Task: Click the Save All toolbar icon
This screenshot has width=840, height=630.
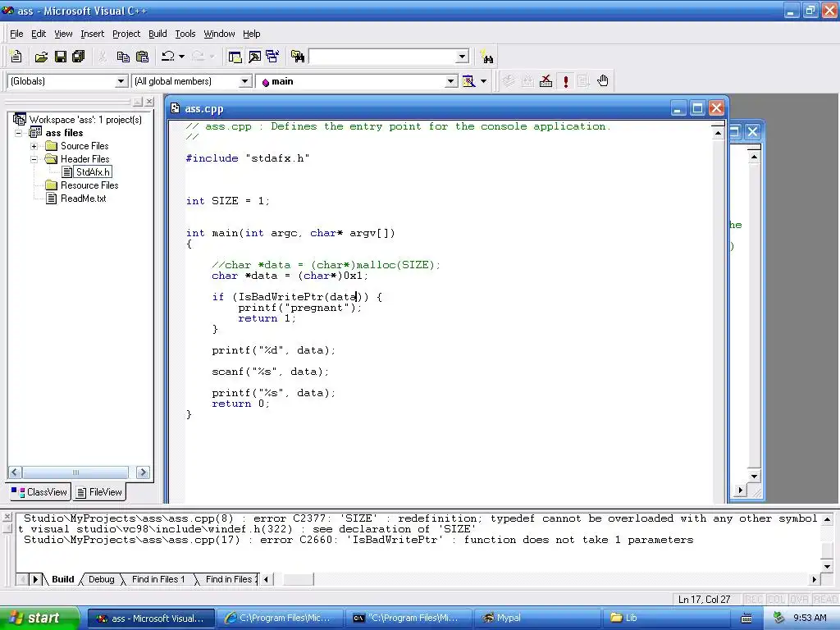Action: click(x=79, y=57)
